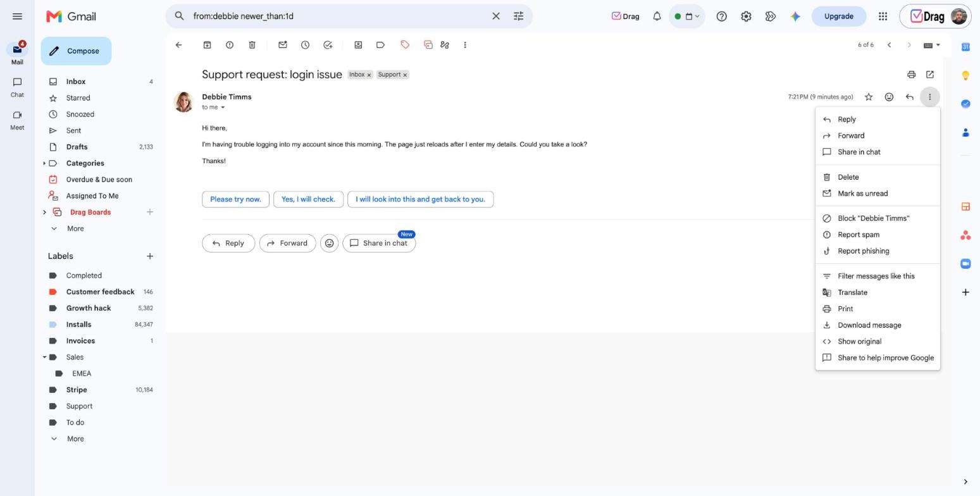Image resolution: width=980 pixels, height=496 pixels.
Task: Clear the search query with X
Action: pyautogui.click(x=496, y=16)
